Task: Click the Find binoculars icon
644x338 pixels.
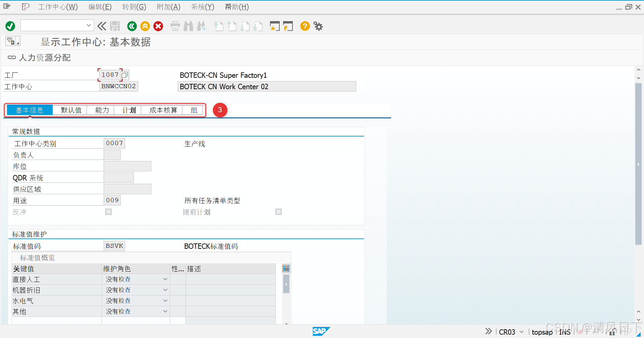Action: pyautogui.click(x=189, y=26)
